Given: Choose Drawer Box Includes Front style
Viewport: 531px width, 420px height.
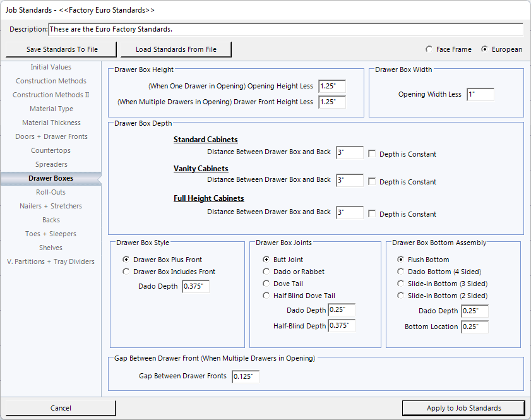Looking at the screenshot, I should point(126,272).
